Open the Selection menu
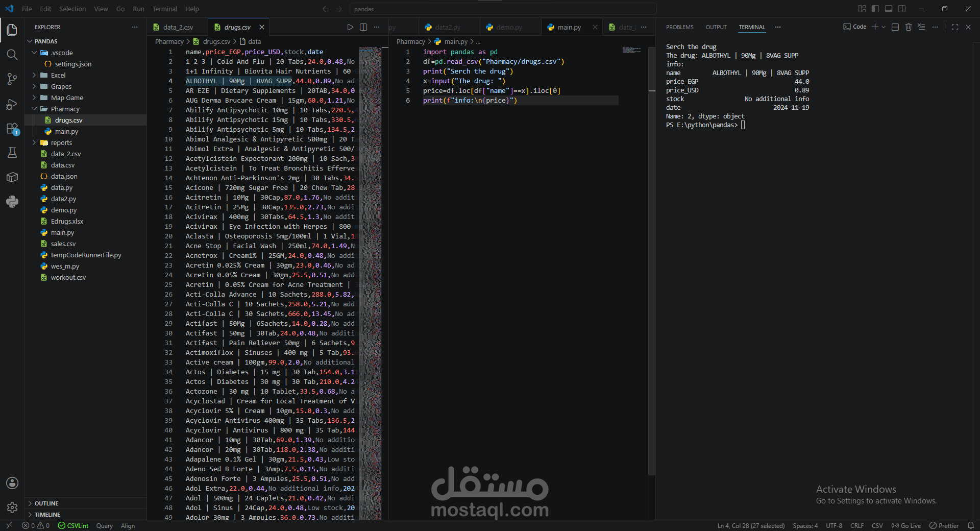Image resolution: width=980 pixels, height=531 pixels. (x=72, y=9)
